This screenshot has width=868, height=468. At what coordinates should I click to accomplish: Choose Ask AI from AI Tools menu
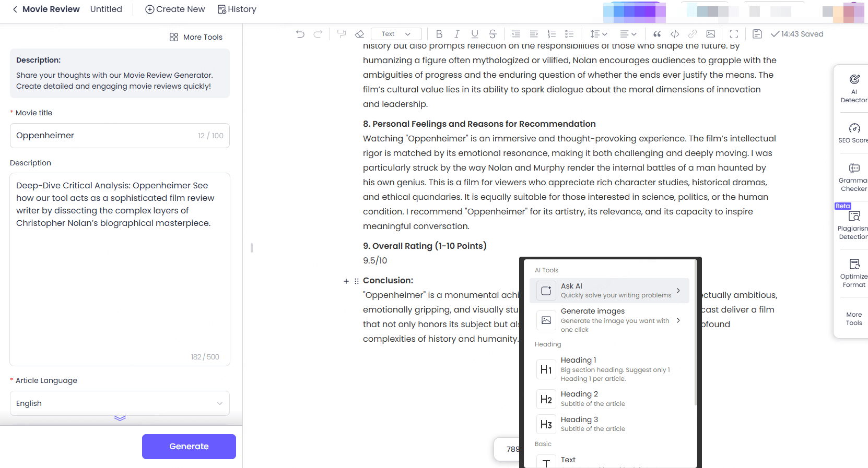point(609,291)
